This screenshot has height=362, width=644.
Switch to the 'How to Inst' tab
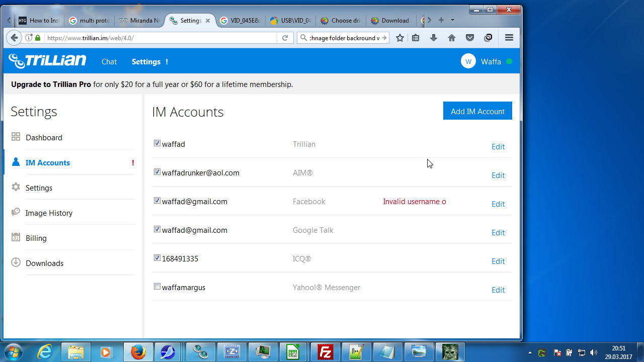click(x=39, y=21)
